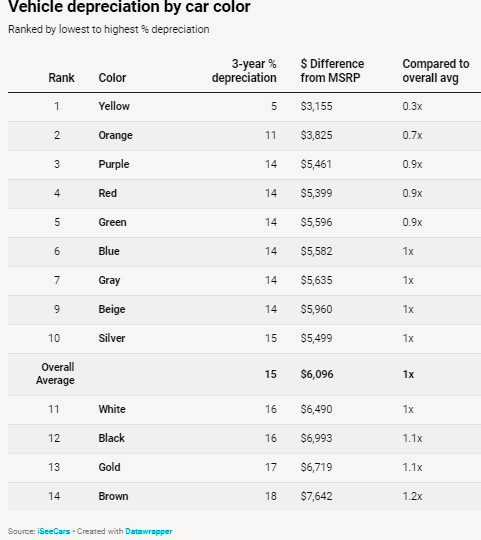This screenshot has width=481, height=540.
Task: Click the Red color cell
Action: click(x=107, y=193)
